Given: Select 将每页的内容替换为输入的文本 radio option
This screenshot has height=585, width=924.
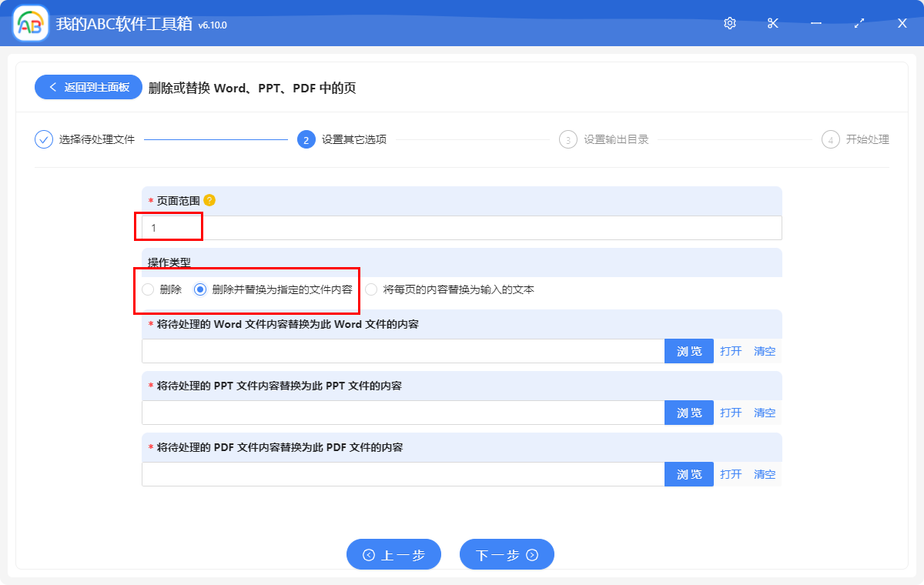Looking at the screenshot, I should [372, 289].
